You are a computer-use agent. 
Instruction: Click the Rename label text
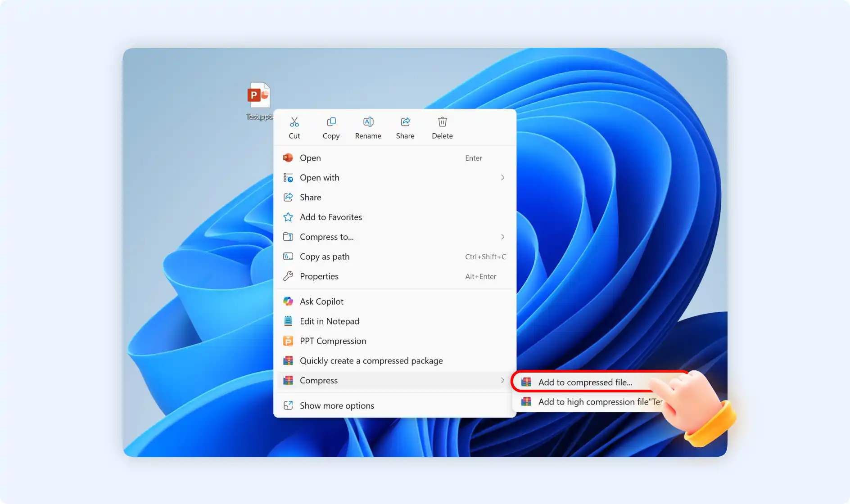(368, 136)
